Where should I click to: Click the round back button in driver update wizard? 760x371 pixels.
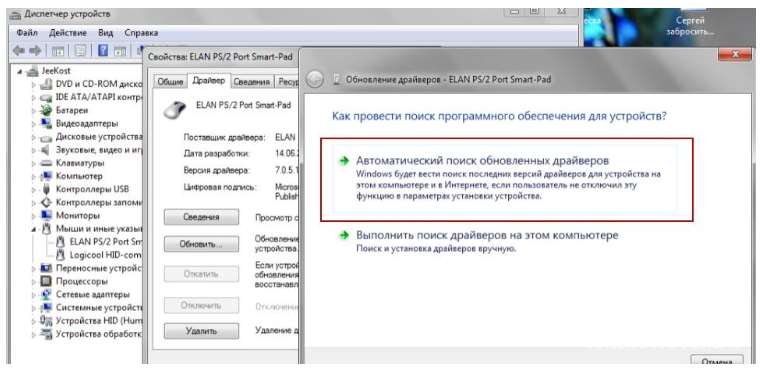pyautogui.click(x=315, y=80)
